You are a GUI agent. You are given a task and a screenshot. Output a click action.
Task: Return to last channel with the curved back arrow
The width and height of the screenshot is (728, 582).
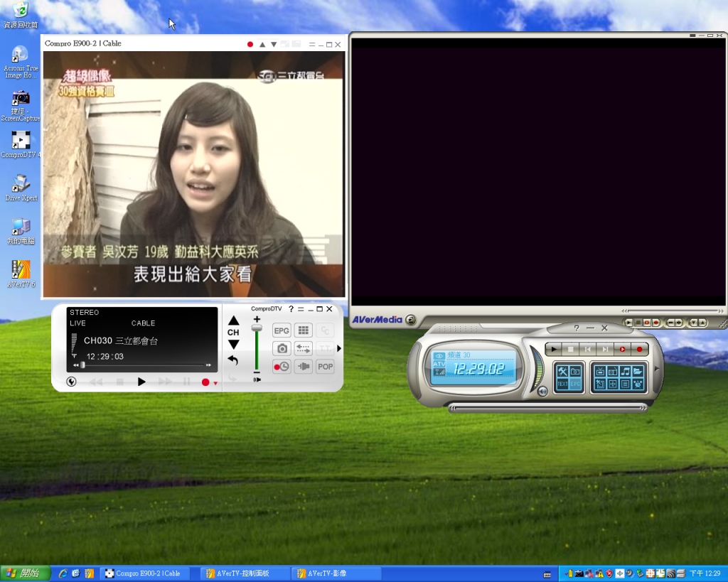point(232,360)
